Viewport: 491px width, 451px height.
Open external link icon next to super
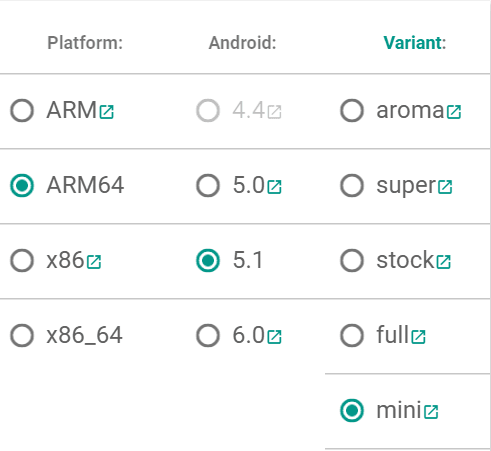(445, 187)
